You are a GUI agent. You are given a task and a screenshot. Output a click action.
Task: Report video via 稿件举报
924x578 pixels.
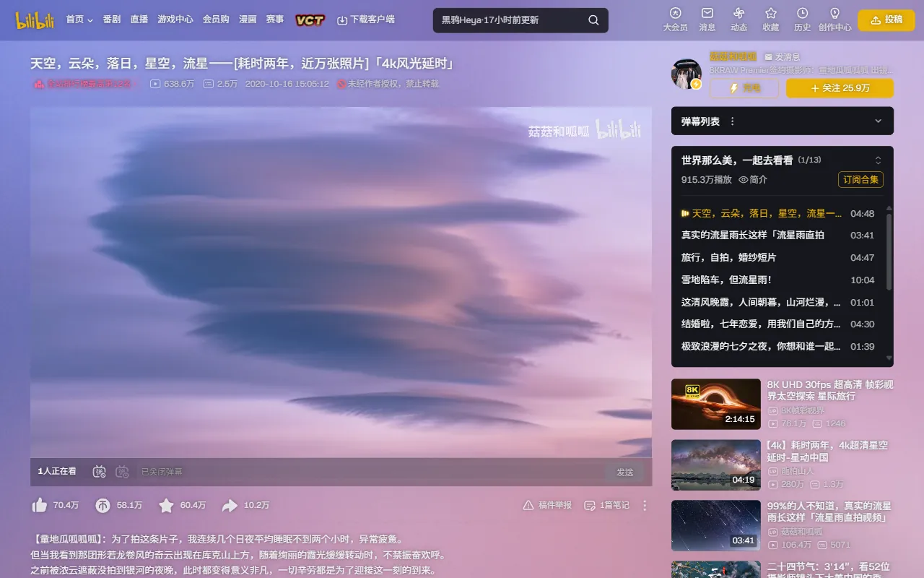(547, 506)
